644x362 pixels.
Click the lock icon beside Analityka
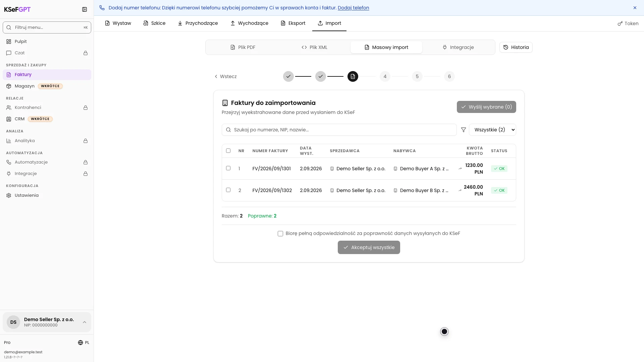(86, 141)
